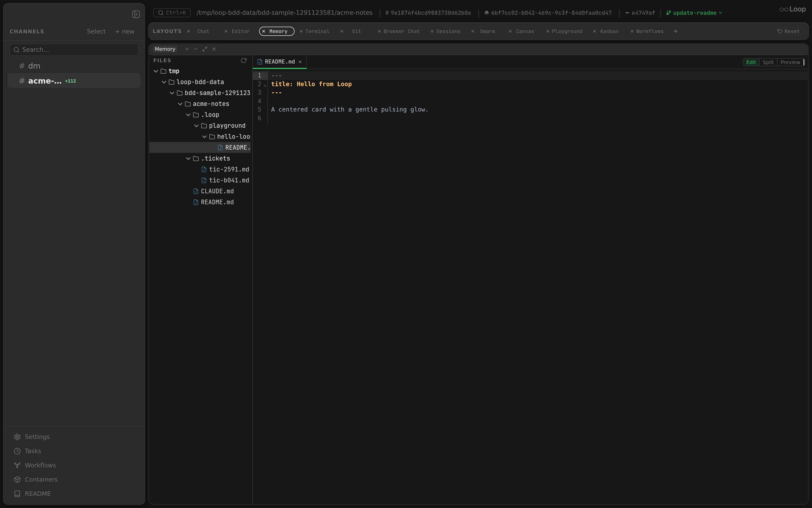Switch to the Terminal layout
The width and height of the screenshot is (812, 508).
tap(317, 31)
